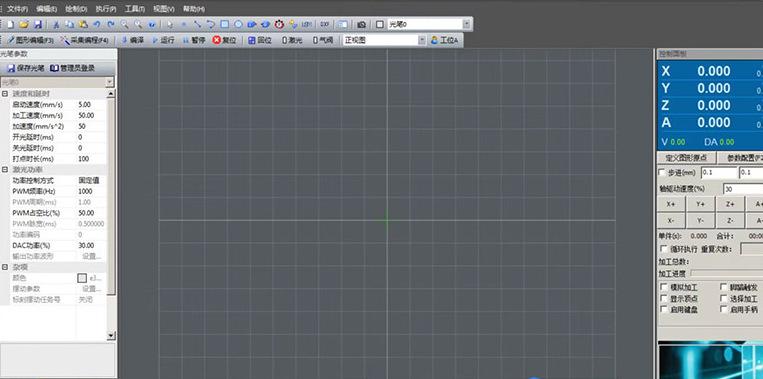
Task: Open the 文件 menu
Action: coord(17,9)
